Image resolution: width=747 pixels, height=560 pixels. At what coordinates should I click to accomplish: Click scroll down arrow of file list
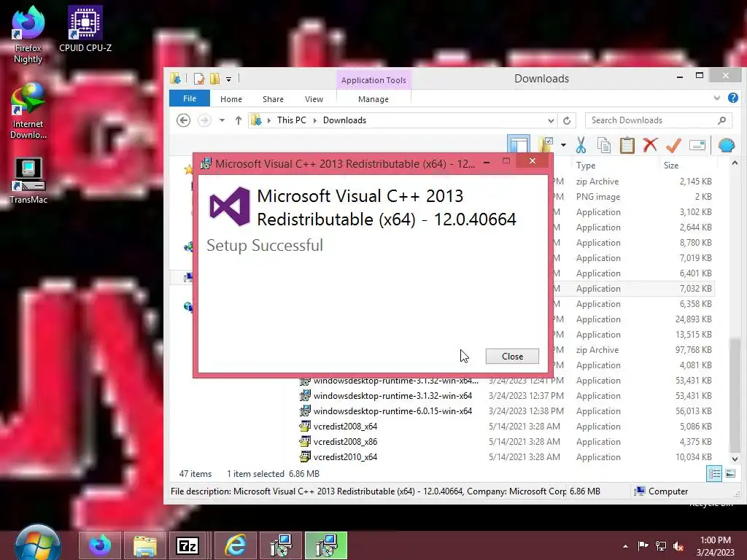click(735, 459)
